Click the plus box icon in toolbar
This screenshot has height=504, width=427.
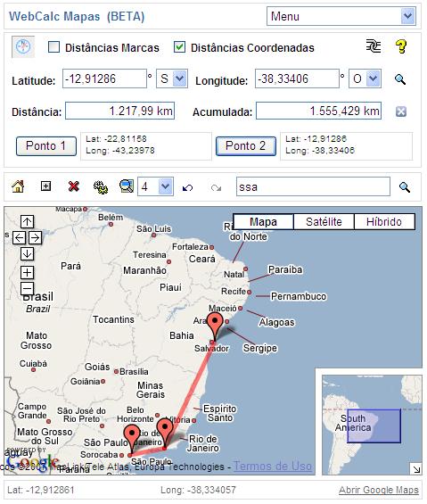pos(45,186)
